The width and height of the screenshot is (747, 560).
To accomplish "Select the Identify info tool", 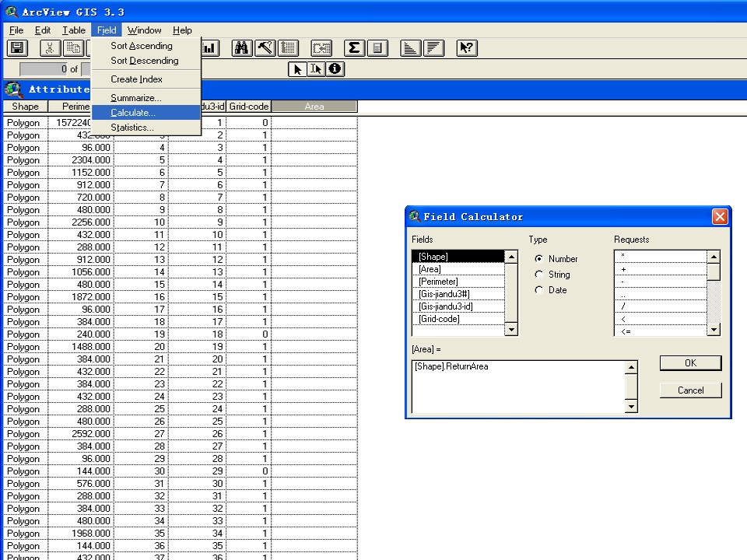I will click(335, 69).
